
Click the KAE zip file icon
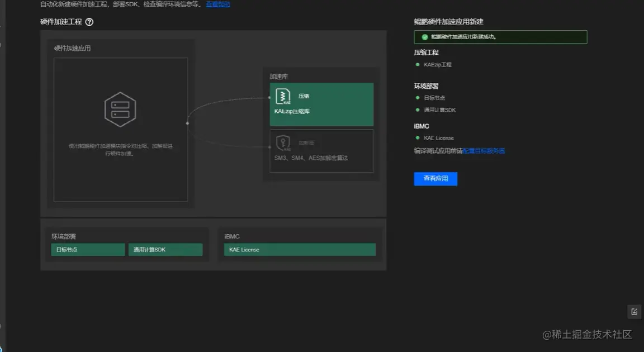282,97
